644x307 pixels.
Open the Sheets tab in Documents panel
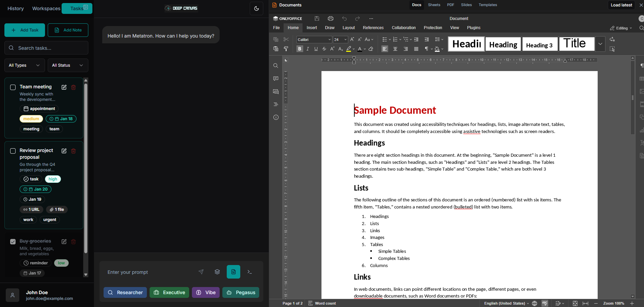[434, 5]
